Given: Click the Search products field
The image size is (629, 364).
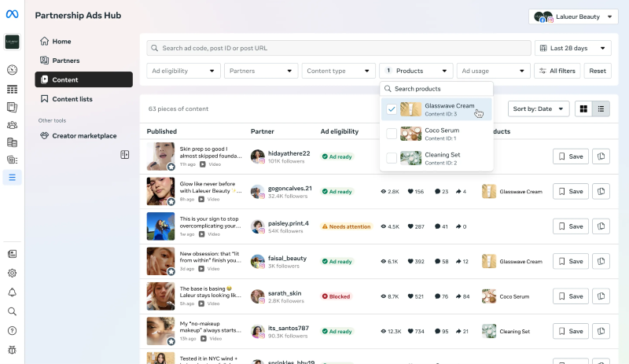Looking at the screenshot, I should [436, 89].
